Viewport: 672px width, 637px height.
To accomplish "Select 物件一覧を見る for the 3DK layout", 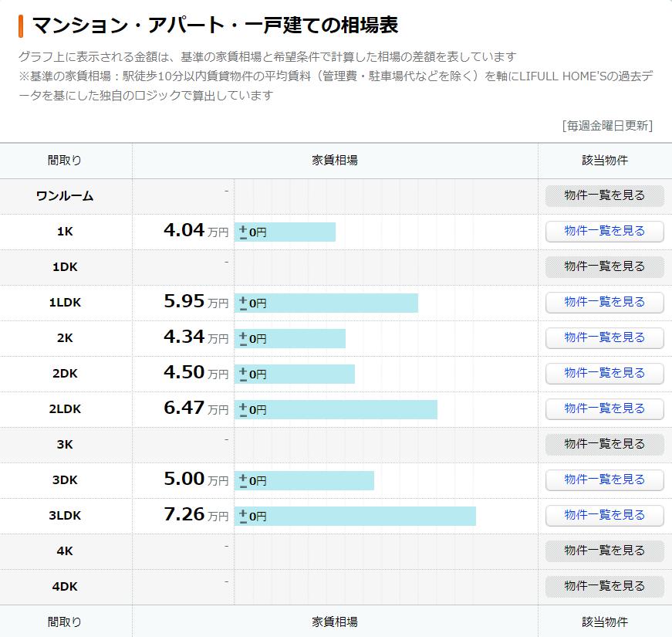I will [x=604, y=479].
